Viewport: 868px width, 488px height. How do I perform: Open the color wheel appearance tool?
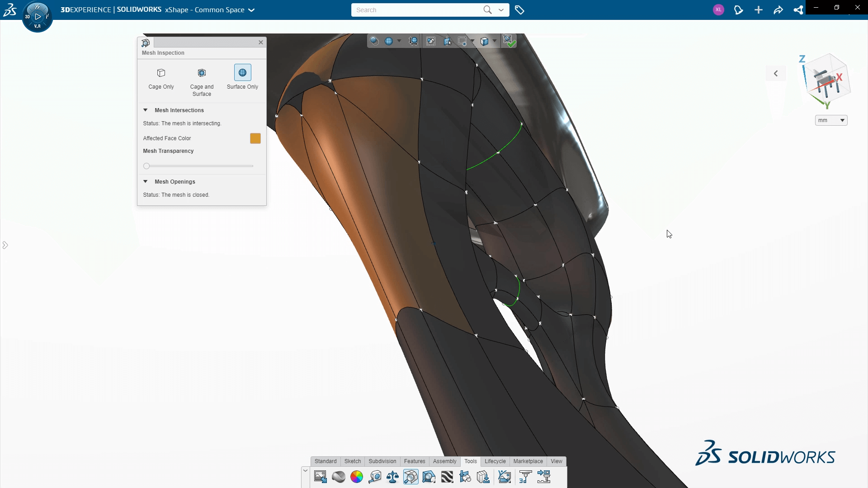click(x=357, y=477)
